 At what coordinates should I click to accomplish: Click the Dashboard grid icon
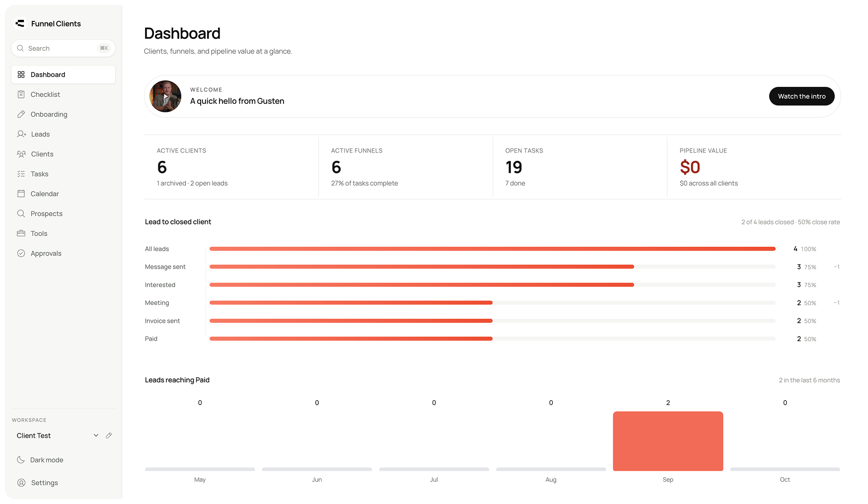pyautogui.click(x=21, y=74)
